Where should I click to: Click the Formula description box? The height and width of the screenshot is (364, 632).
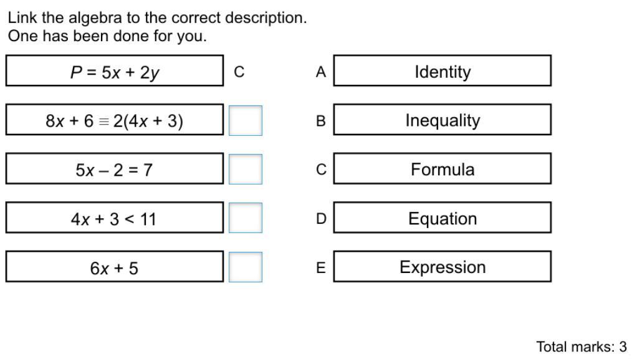[442, 169]
